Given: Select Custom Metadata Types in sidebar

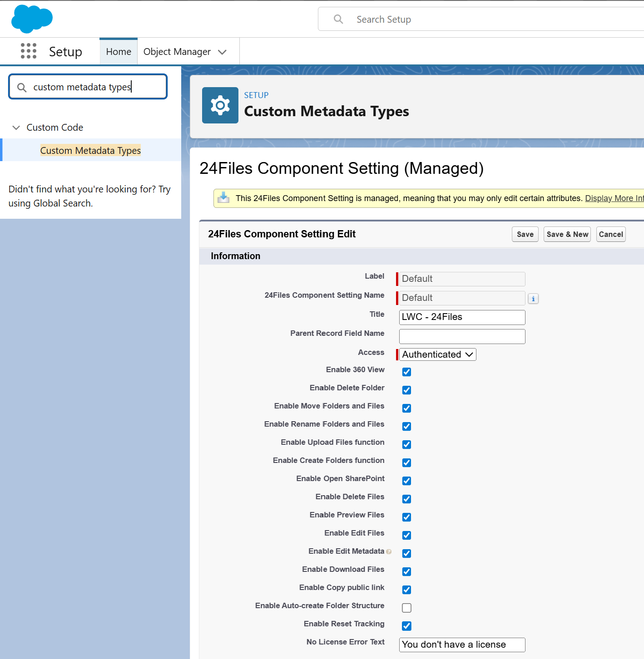Looking at the screenshot, I should (x=90, y=150).
